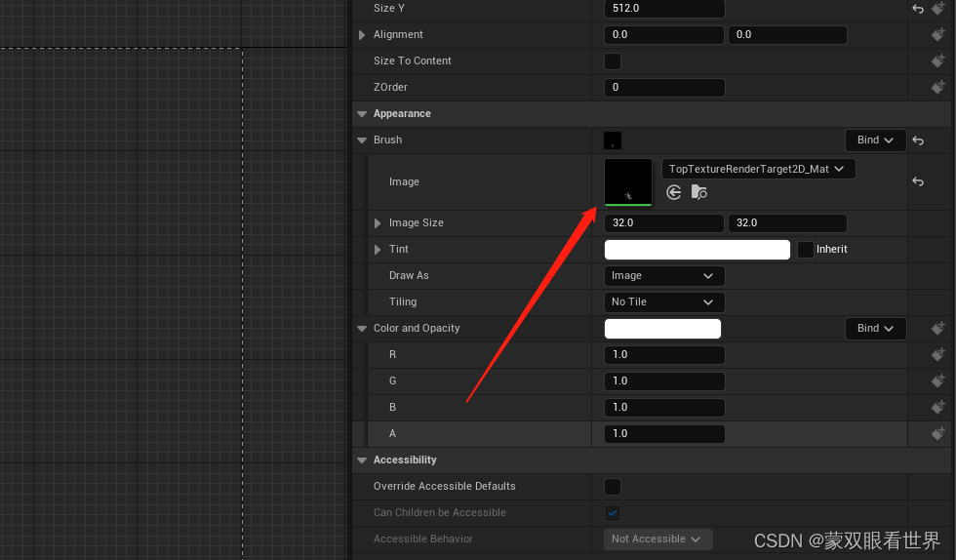Click animation key icon for G channel

pyautogui.click(x=937, y=380)
